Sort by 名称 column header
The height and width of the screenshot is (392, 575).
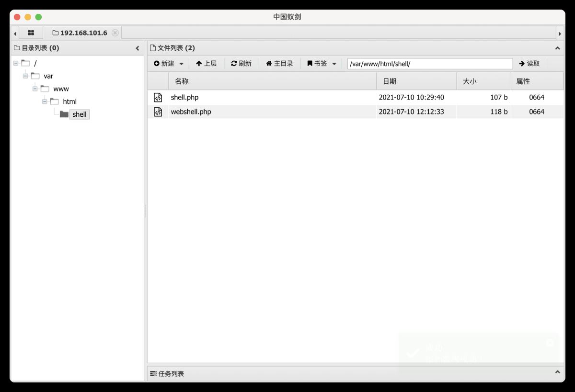(272, 81)
